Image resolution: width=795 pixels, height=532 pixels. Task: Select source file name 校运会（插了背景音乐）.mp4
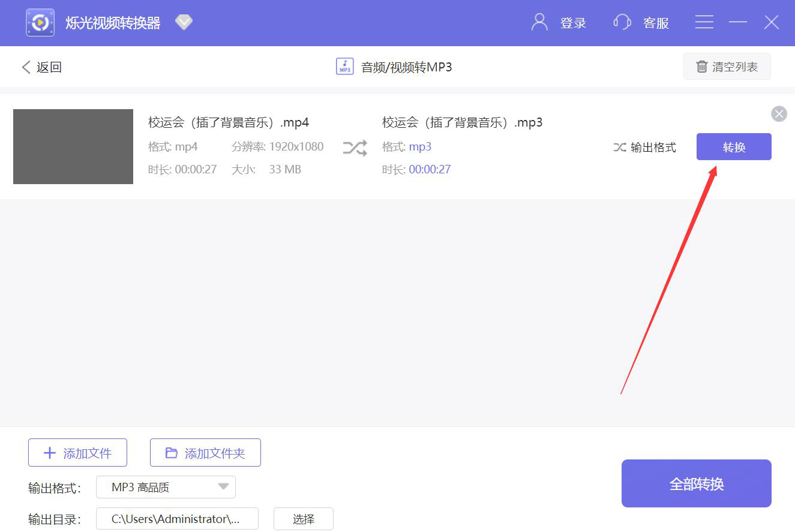(229, 122)
